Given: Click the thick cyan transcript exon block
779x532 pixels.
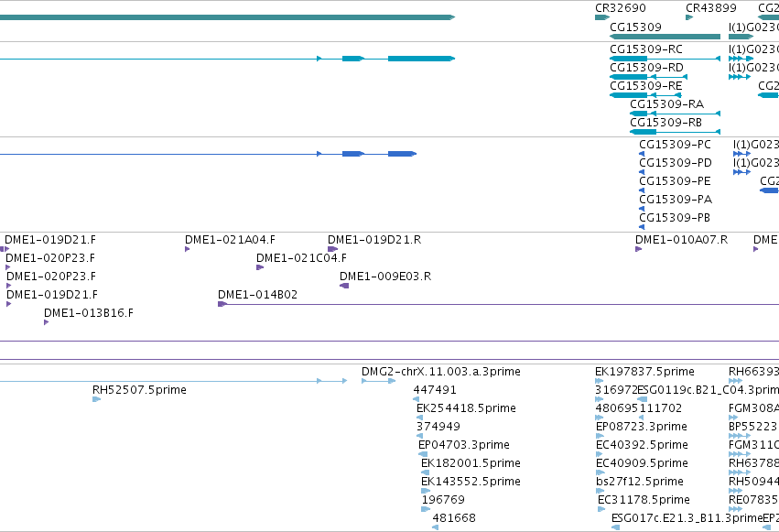Looking at the screenshot, I should tap(421, 59).
